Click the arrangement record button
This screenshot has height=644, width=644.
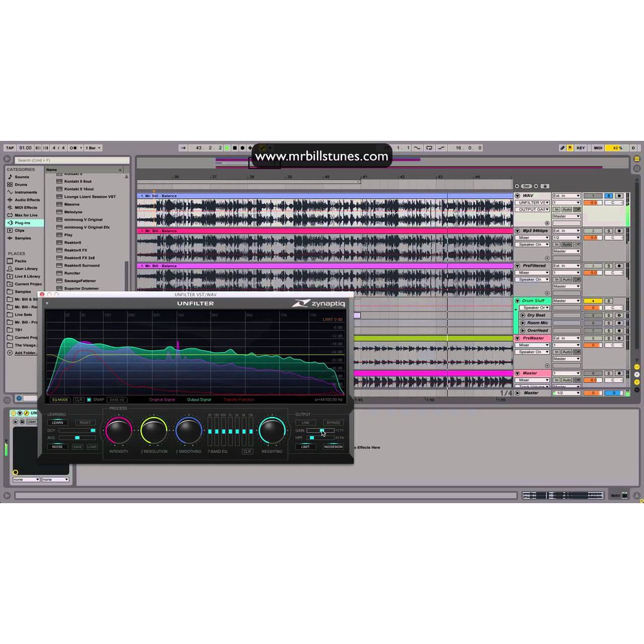pos(242,148)
